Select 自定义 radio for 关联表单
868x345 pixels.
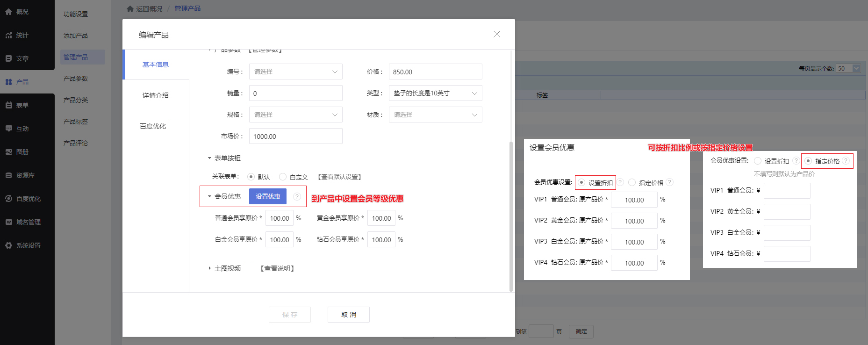pos(283,177)
